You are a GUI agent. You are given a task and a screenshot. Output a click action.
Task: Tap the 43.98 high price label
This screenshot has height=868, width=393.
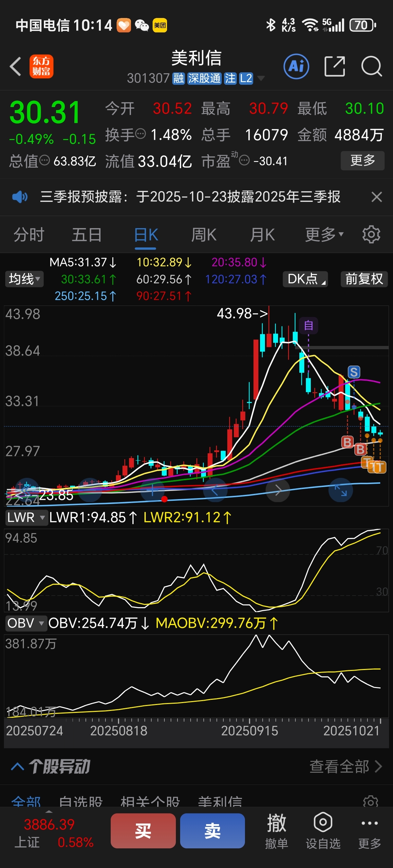(x=242, y=314)
